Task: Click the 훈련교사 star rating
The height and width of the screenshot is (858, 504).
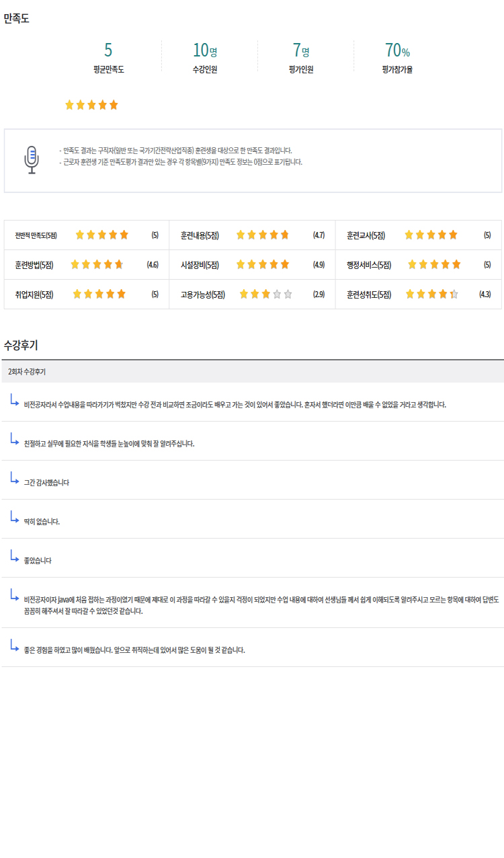Action: pyautogui.click(x=431, y=235)
